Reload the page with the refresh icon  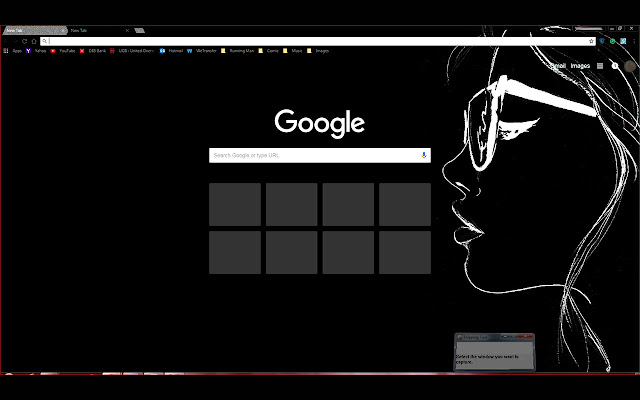[24, 41]
